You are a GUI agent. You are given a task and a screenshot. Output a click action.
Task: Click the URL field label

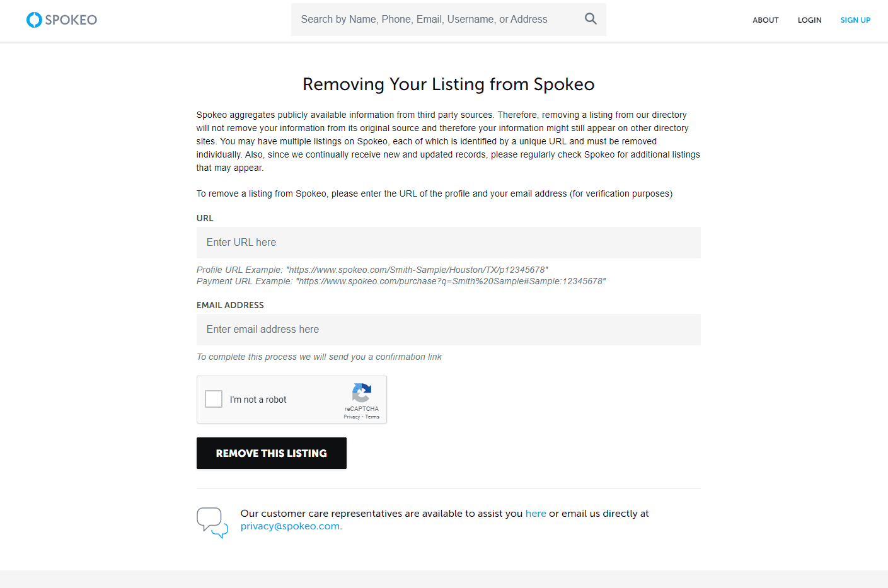pyautogui.click(x=205, y=218)
